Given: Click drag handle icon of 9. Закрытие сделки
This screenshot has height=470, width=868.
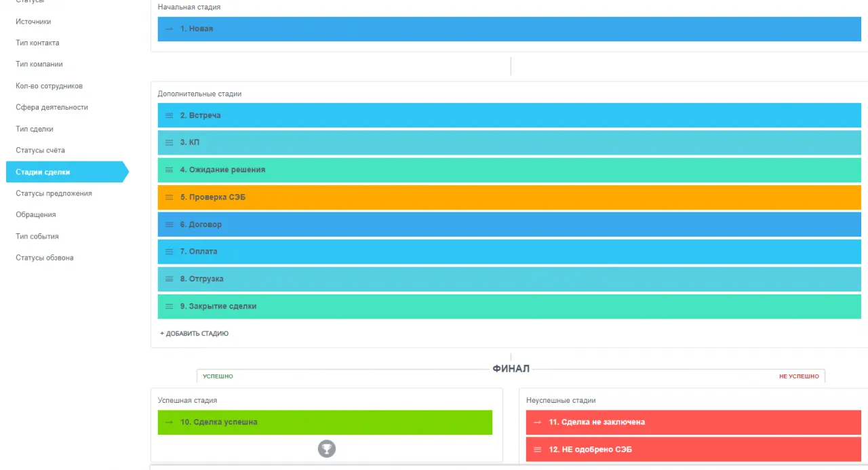Looking at the screenshot, I should pyautogui.click(x=170, y=307).
